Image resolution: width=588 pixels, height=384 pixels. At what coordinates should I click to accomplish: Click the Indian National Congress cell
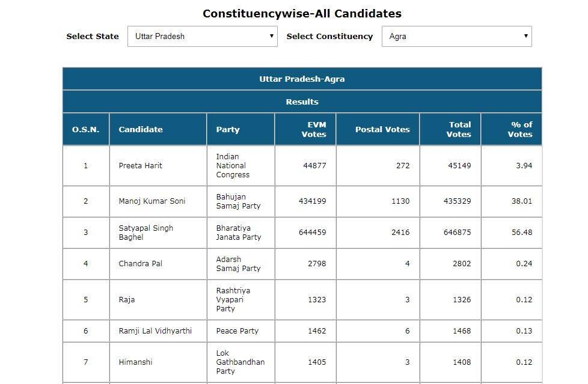[x=233, y=166]
